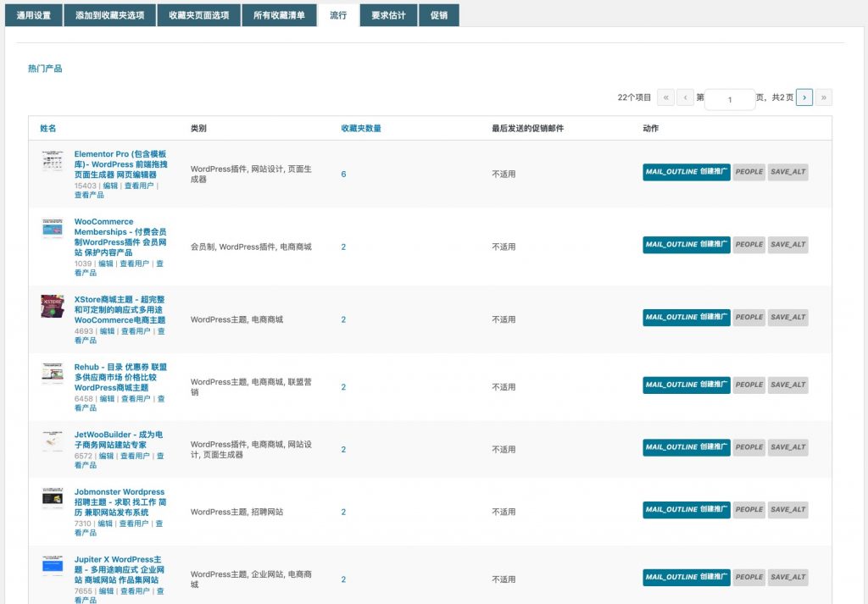This screenshot has width=868, height=604.
Task: Click 编辑 link under WooCommerce Memberships
Action: (x=106, y=263)
